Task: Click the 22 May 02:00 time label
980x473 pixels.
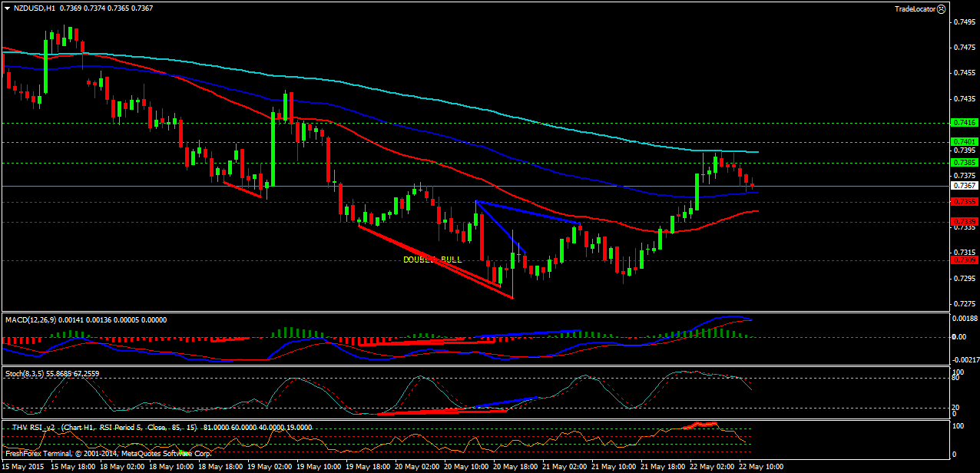Action: tap(711, 467)
